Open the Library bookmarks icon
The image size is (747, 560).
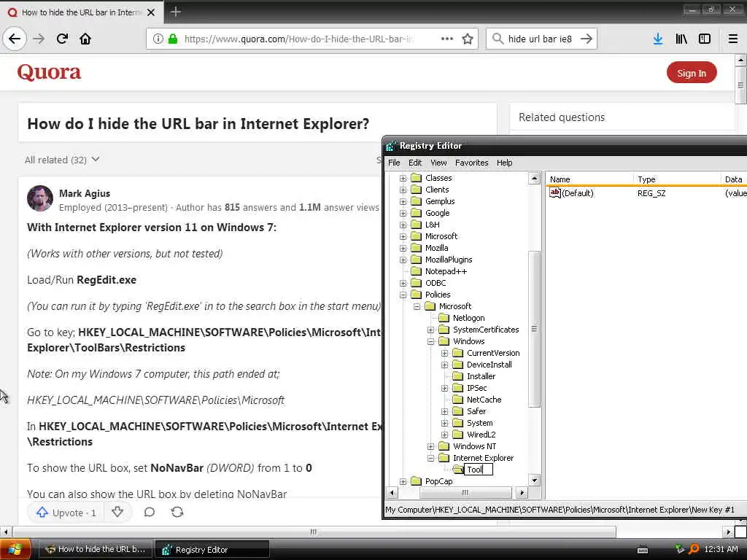coord(681,39)
